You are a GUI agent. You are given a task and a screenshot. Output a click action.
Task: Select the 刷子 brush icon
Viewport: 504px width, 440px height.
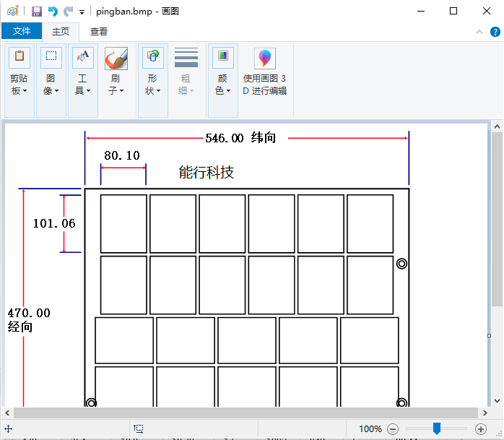pos(116,59)
